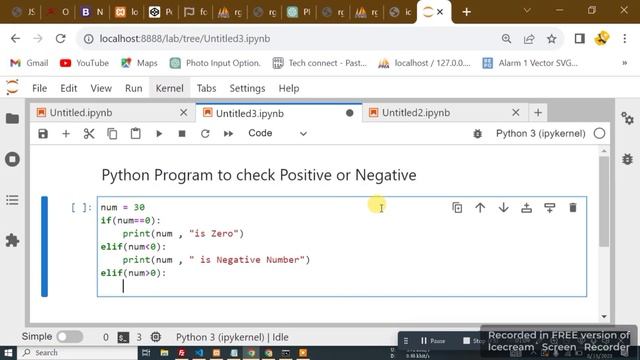Run the selected cell with the play icon
This screenshot has width=640, height=360.
159,134
